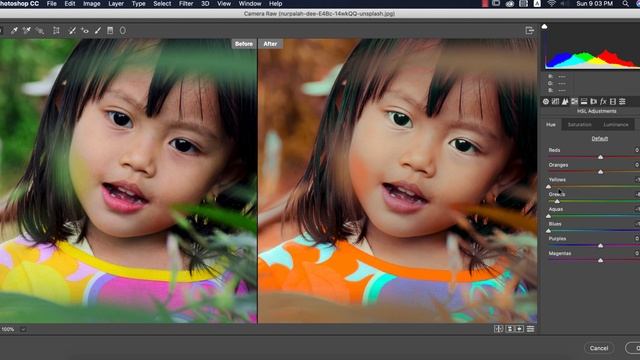Screen dimensions: 640x360
Task: Open the Camera Calibration panel icon
Action: click(x=613, y=102)
